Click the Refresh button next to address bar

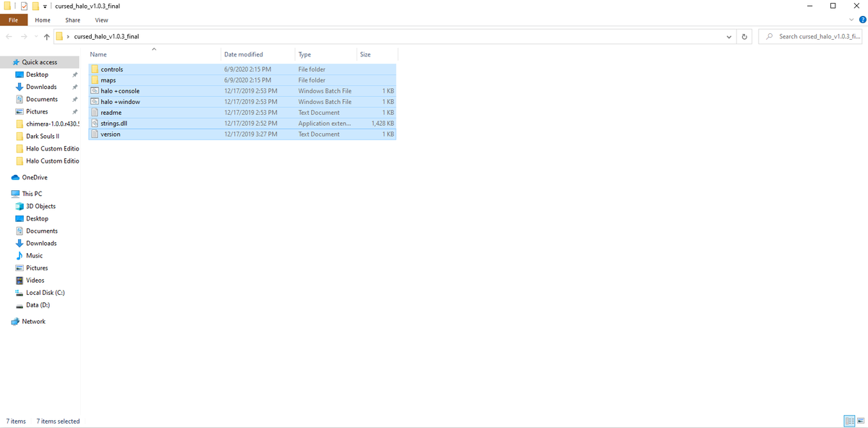pyautogui.click(x=744, y=36)
